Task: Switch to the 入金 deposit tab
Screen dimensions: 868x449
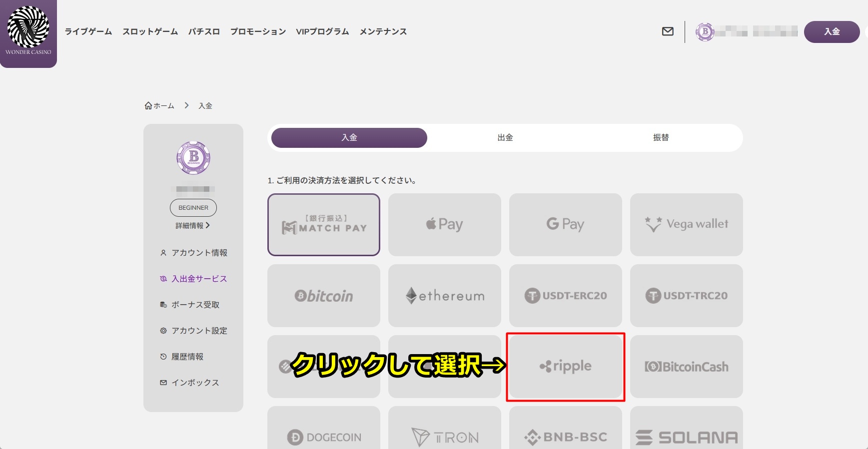Action: [x=349, y=138]
